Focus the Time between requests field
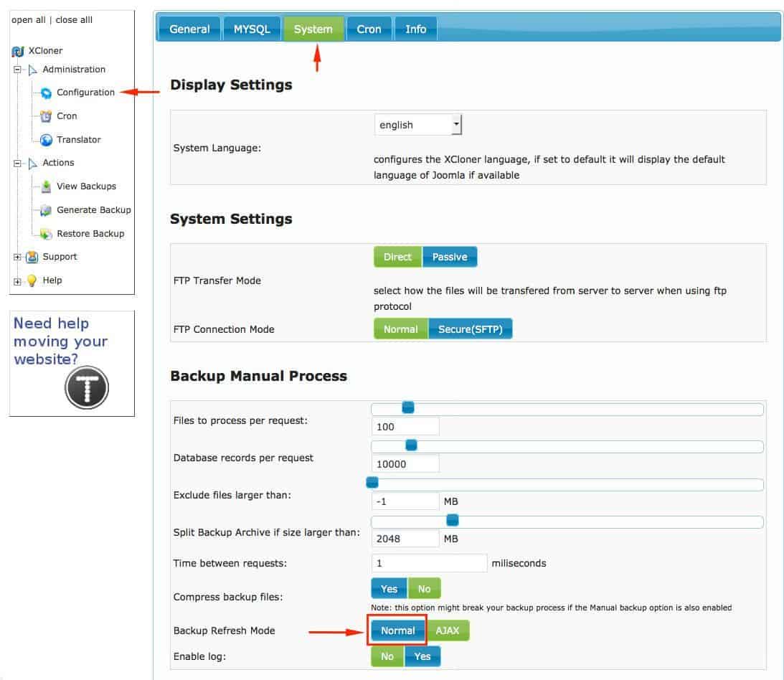Screen dimensions: 784x680 click(429, 563)
